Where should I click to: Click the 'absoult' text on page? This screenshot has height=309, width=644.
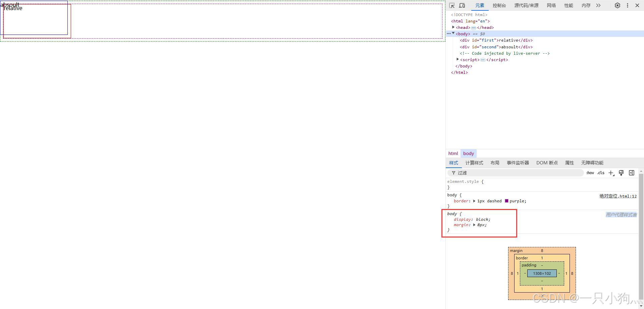10,5
